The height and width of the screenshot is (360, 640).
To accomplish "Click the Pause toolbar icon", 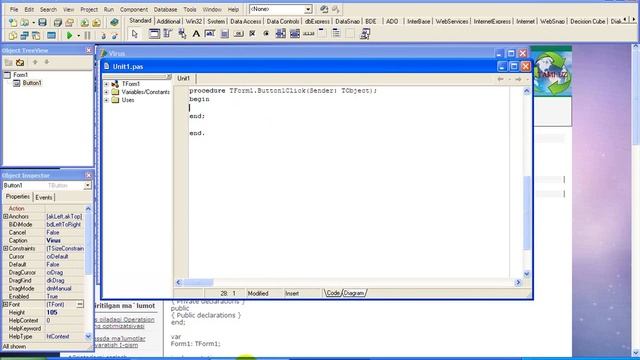I will [87, 36].
